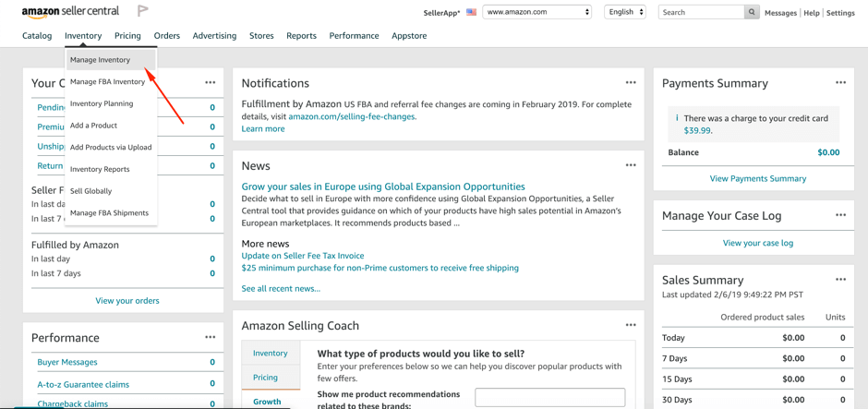
Task: Open the Pricing menu
Action: pos(127,35)
